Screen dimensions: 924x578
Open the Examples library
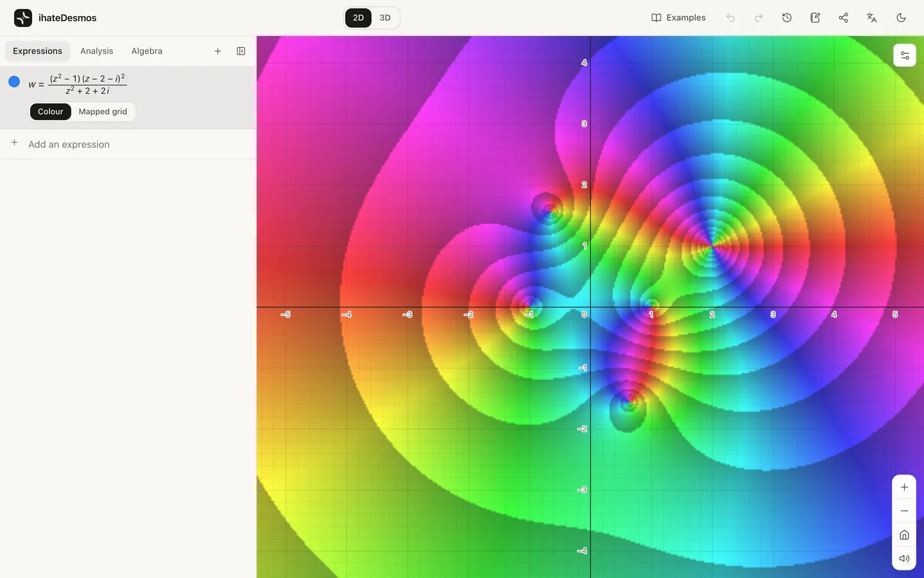(678, 18)
